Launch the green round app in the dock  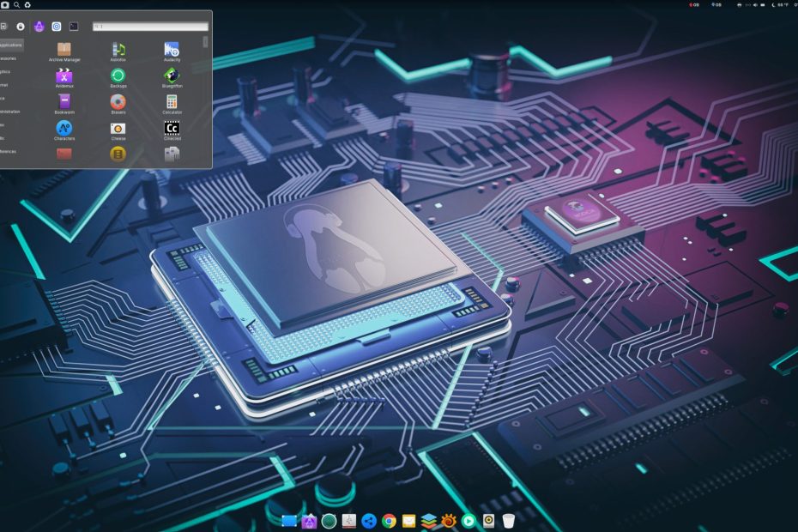click(329, 521)
